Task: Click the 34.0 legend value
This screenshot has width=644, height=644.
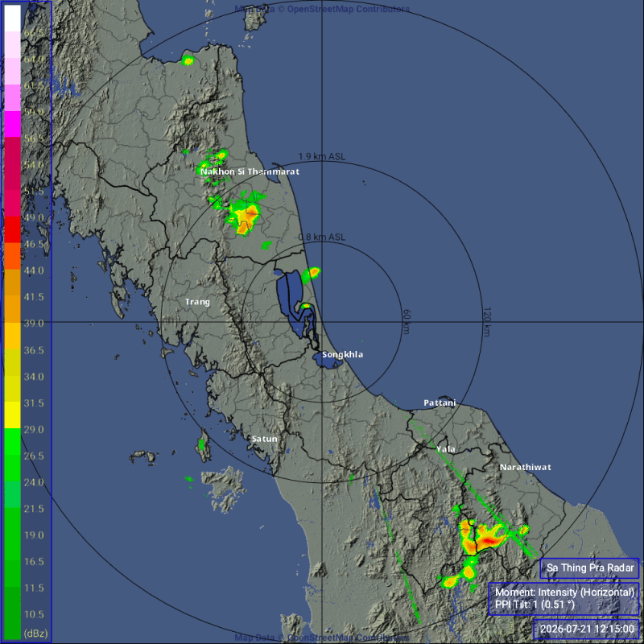Action: 34,376
